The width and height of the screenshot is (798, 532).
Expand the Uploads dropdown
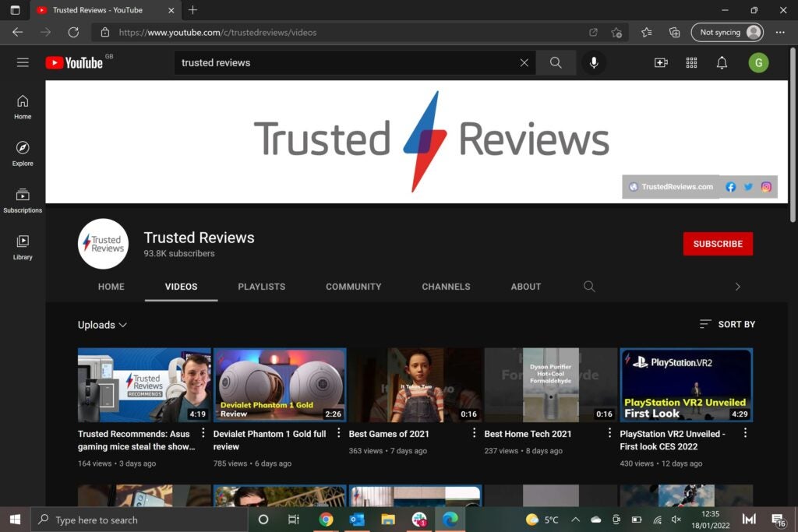click(x=102, y=325)
